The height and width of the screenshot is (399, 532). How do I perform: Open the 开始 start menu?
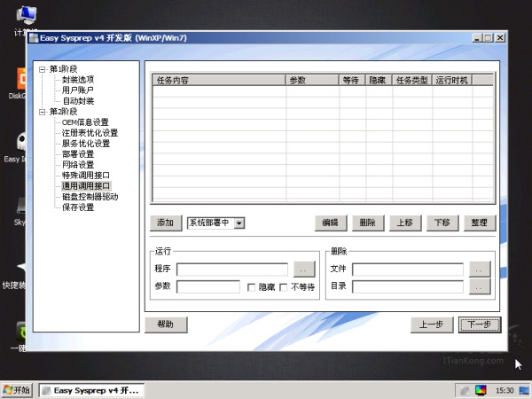(17, 390)
